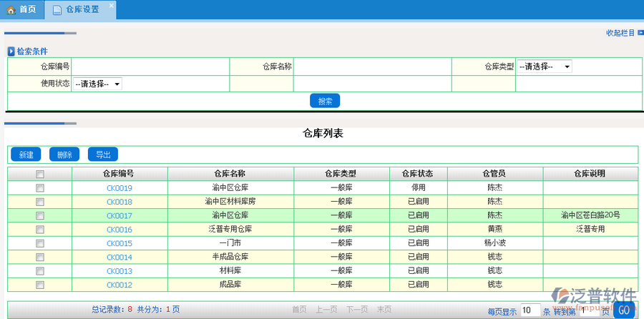Select the checkbox for row CK0016
The height and width of the screenshot is (319, 644).
click(x=40, y=230)
